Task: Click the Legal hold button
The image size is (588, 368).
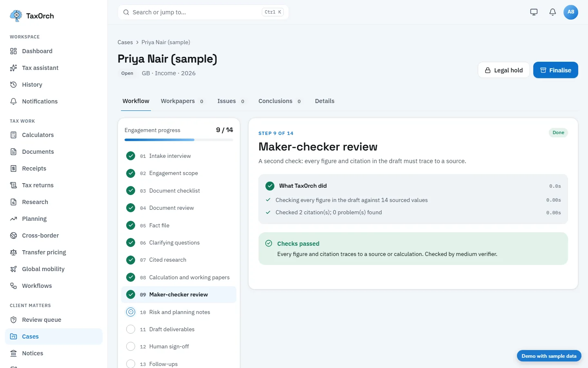Action: click(x=503, y=70)
